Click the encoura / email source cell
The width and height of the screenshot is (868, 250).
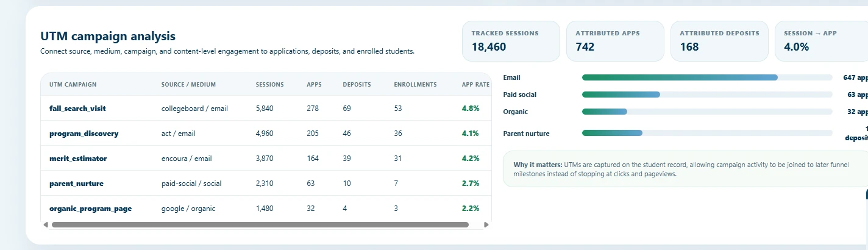click(187, 159)
